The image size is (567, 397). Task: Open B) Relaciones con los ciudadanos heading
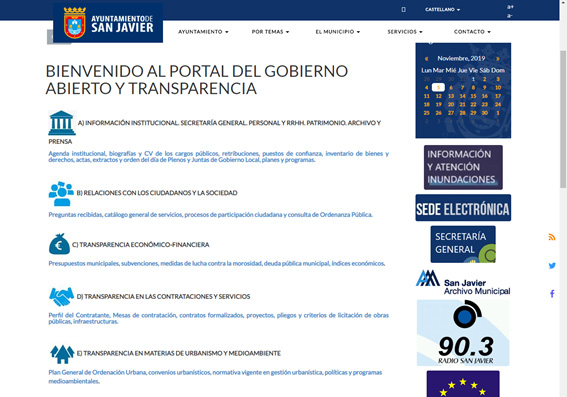[x=157, y=193]
